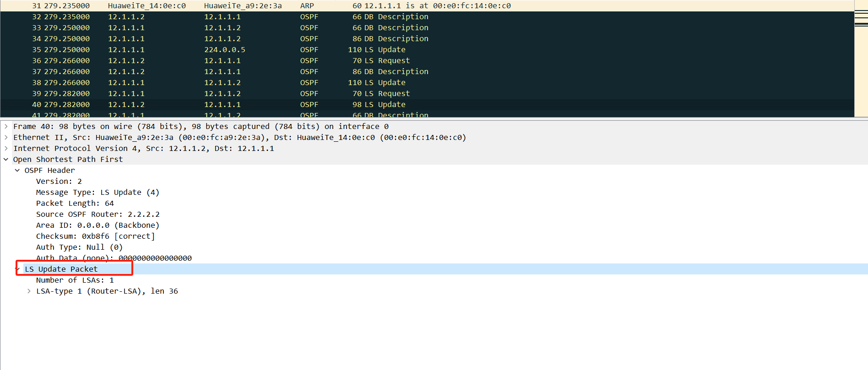Select packet 39 LS Request row
The height and width of the screenshot is (370, 868).
click(427, 94)
